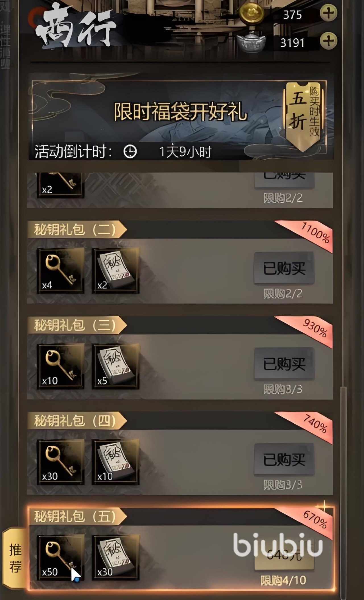Add more gold coins with plus button
364x600 pixels.
click(x=328, y=13)
